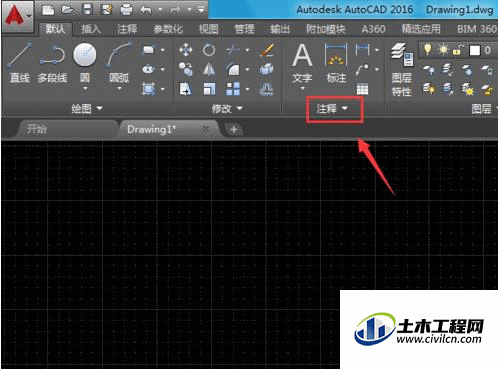Switch to the 默认 ribbon tab
The width and height of the screenshot is (498, 369).
coord(55,29)
